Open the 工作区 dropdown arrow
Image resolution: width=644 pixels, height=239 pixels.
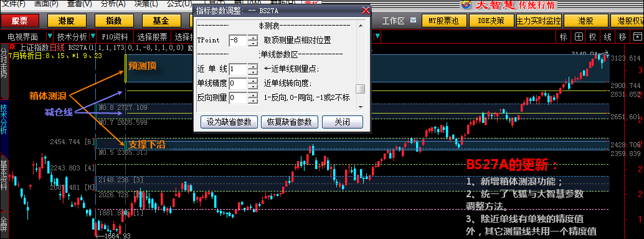coord(413,20)
